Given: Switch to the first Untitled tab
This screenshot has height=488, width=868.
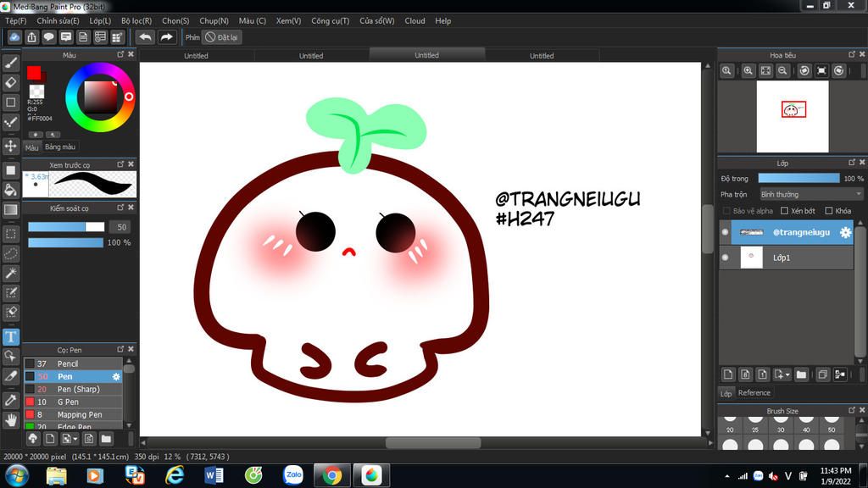Looking at the screenshot, I should pyautogui.click(x=196, y=55).
